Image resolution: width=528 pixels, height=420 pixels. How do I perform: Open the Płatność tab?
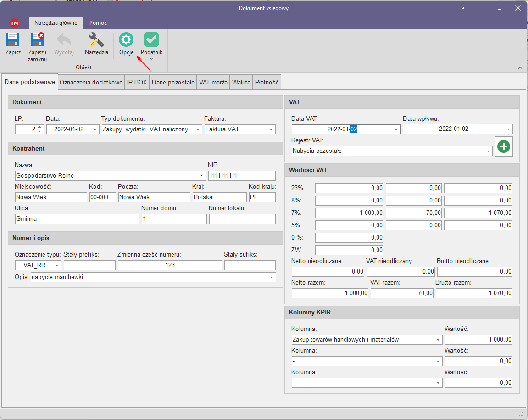pyautogui.click(x=267, y=83)
